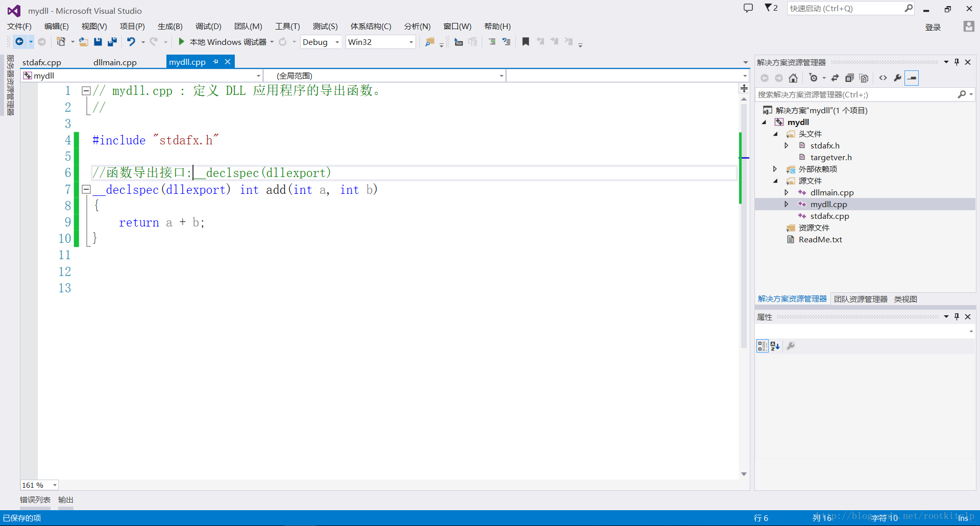Click the feedback speech bubble icon in title bar
980x526 pixels.
point(748,8)
